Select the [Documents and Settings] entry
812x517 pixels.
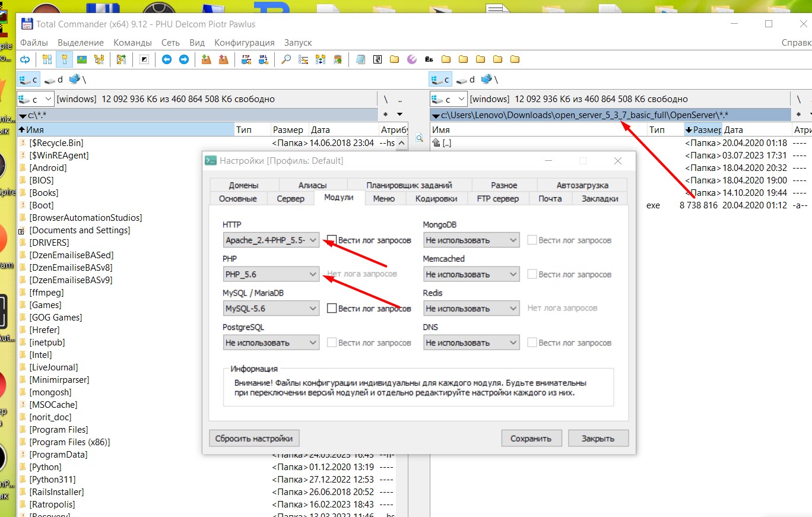tap(80, 230)
